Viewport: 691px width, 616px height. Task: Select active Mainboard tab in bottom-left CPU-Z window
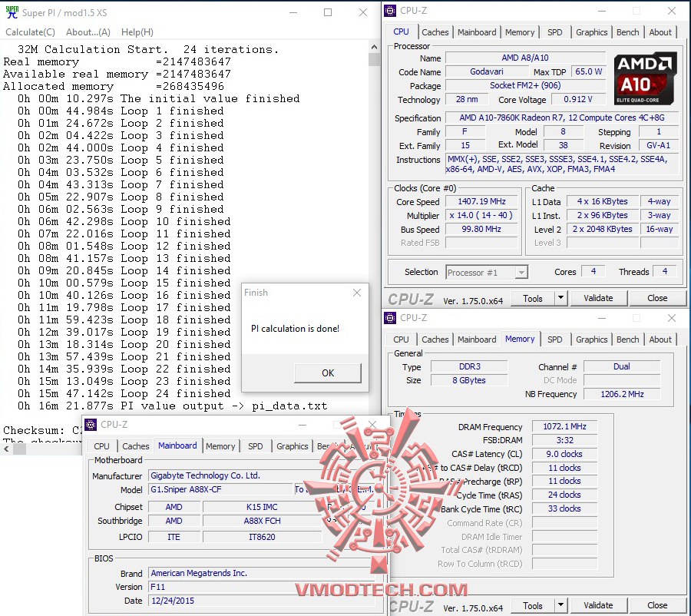tap(177, 445)
